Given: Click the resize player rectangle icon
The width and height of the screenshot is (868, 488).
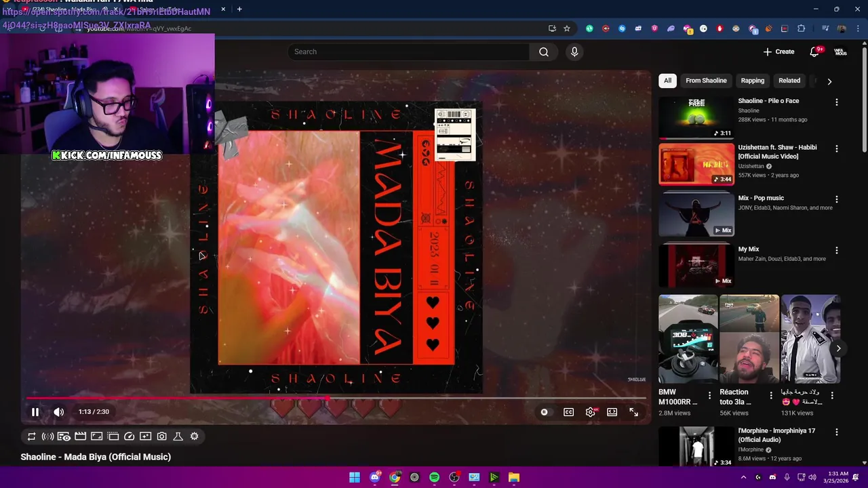Looking at the screenshot, I should click(x=96, y=436).
